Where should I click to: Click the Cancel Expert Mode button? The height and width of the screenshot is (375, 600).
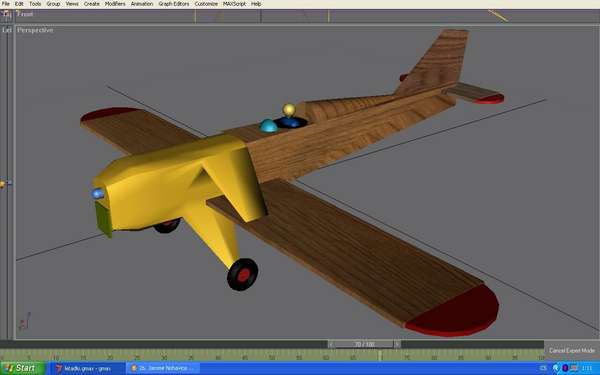coord(572,351)
